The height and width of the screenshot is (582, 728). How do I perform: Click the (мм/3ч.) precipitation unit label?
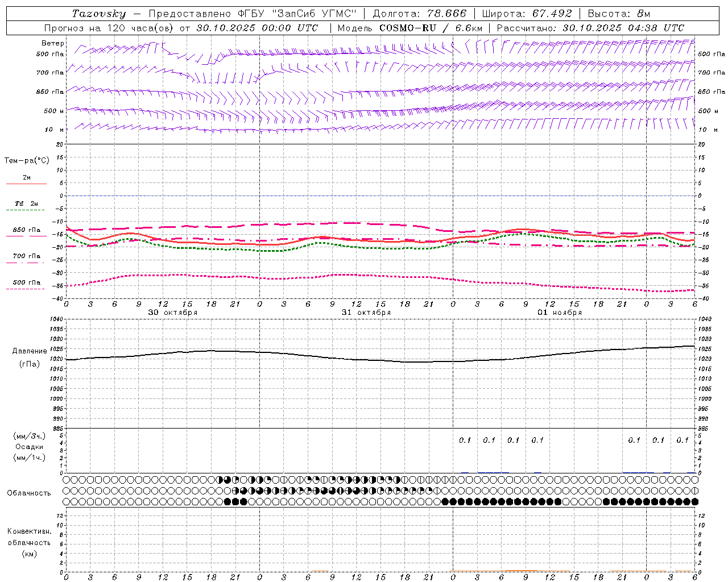tap(29, 436)
